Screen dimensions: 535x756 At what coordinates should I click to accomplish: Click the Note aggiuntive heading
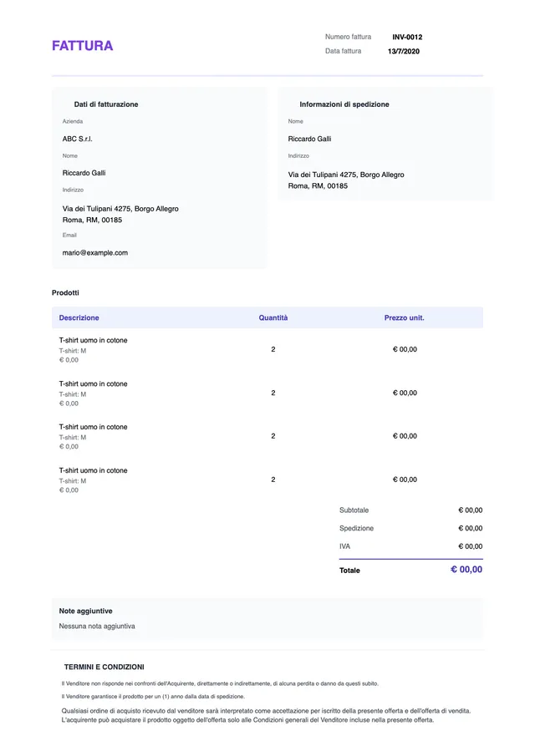point(86,611)
